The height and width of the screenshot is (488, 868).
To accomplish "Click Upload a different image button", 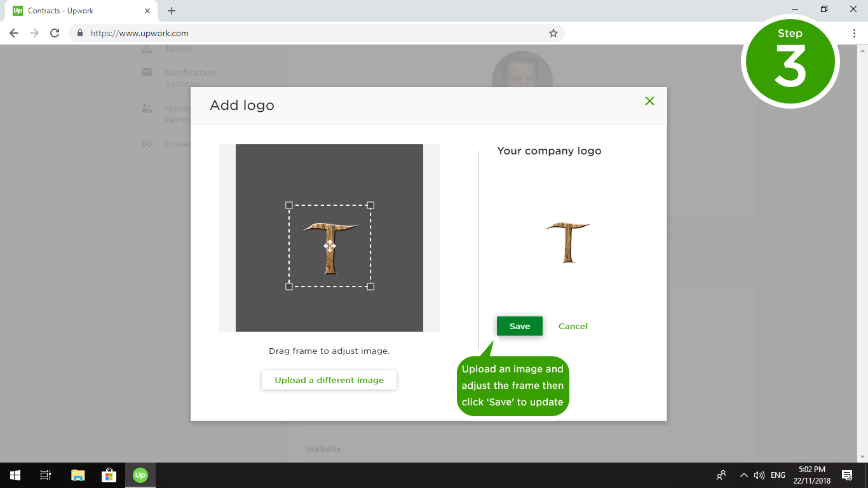I will pyautogui.click(x=329, y=380).
